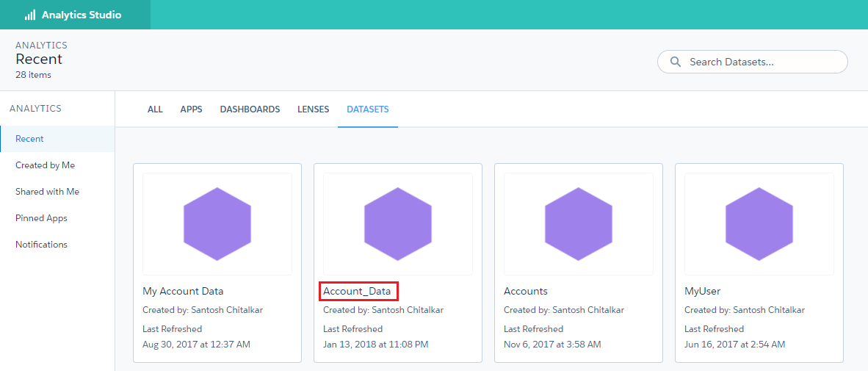
Task: Click the Account_Data dataset hexagon icon
Action: point(398,223)
